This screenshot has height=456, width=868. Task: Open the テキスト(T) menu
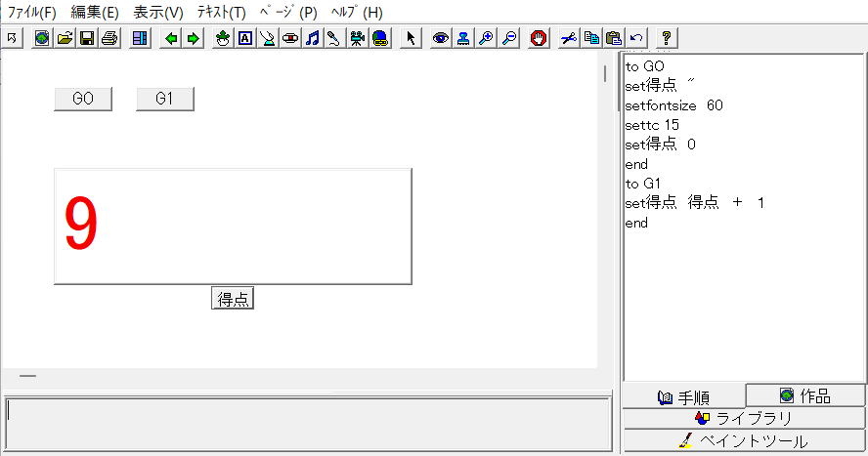[x=222, y=12]
